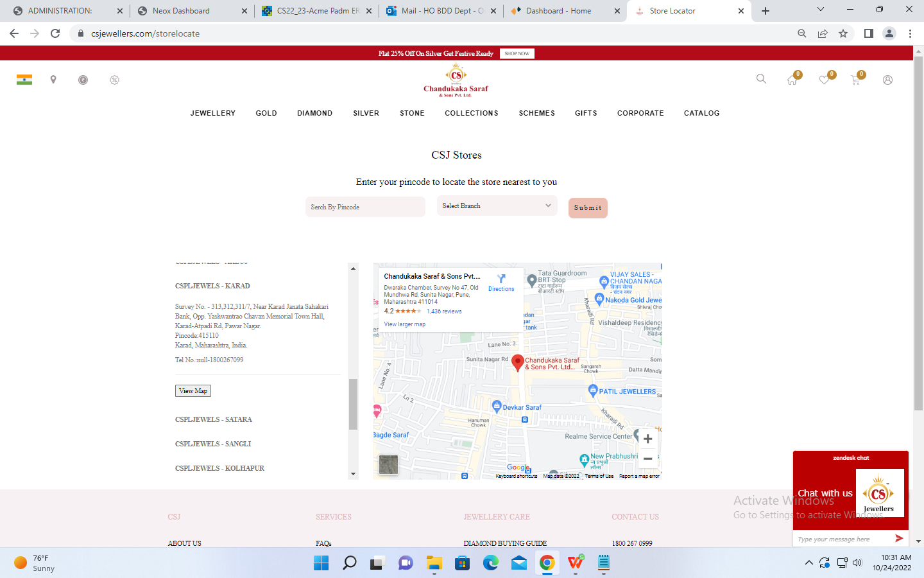Switch to the Dashboard - Home tab

[x=565, y=11]
